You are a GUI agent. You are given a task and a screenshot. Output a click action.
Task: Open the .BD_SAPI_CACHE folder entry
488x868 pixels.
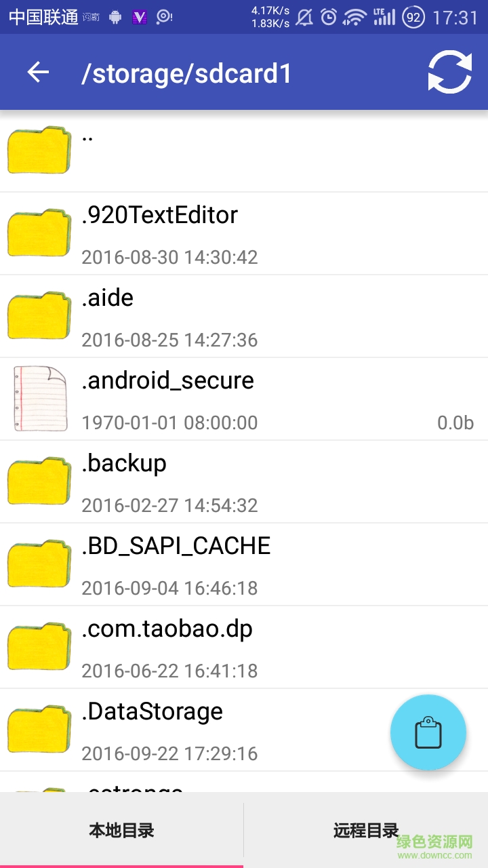pyautogui.click(x=244, y=564)
